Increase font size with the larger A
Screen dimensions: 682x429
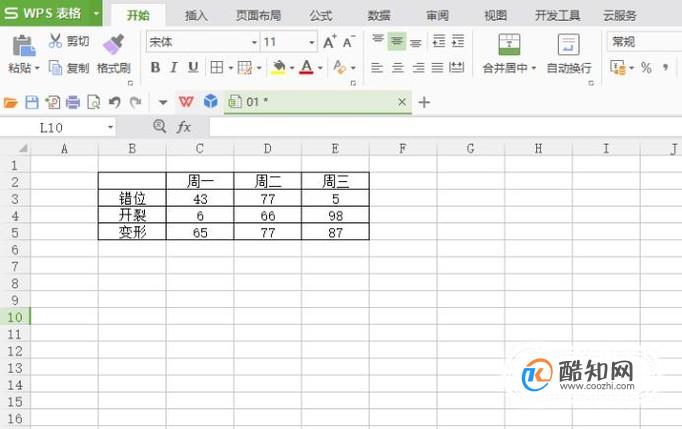click(x=330, y=42)
